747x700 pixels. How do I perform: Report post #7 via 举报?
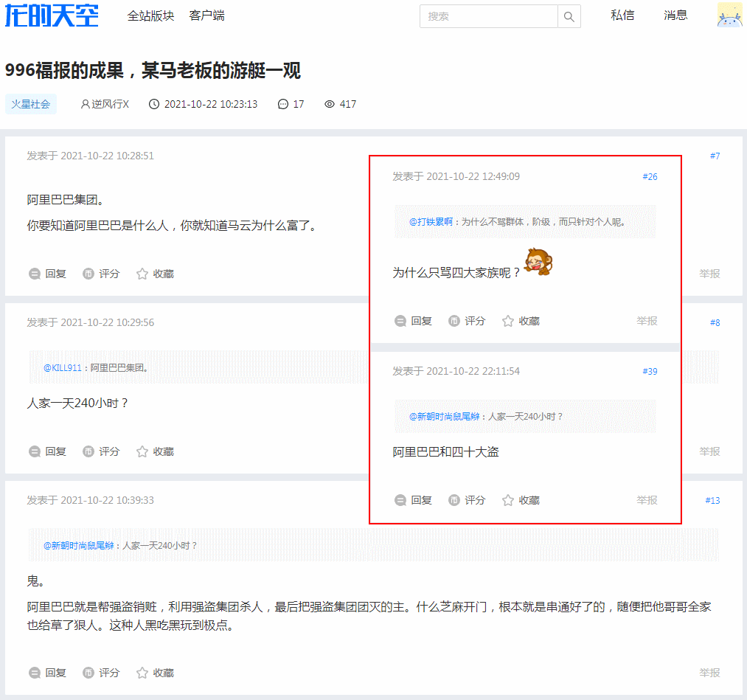click(x=709, y=274)
